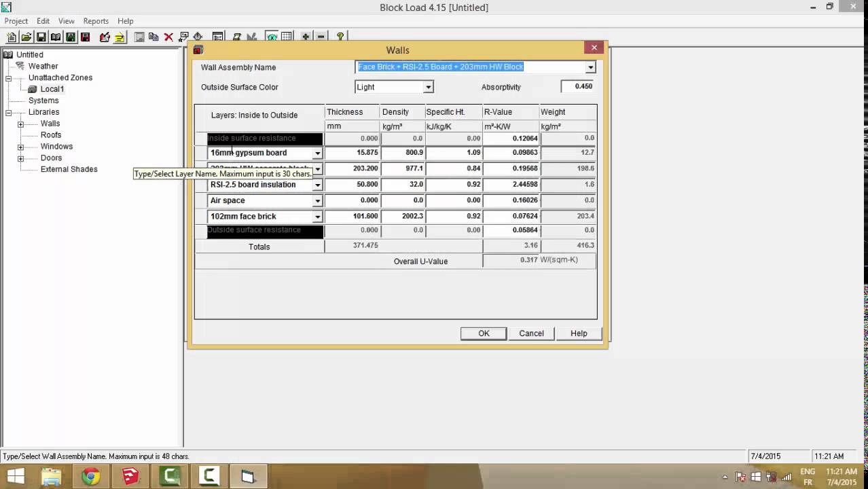Collapse the Unattached Zones node

coord(9,77)
